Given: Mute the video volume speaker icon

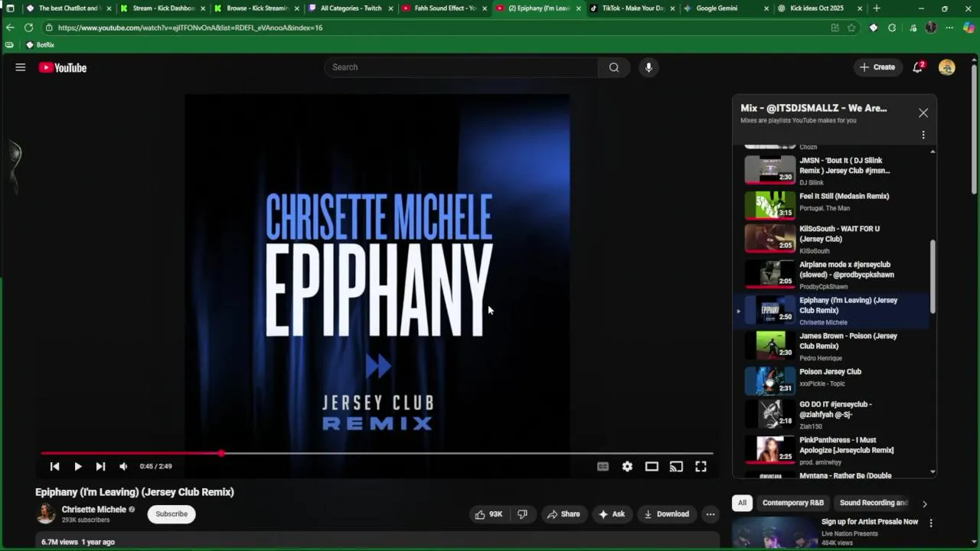Looking at the screenshot, I should point(123,466).
